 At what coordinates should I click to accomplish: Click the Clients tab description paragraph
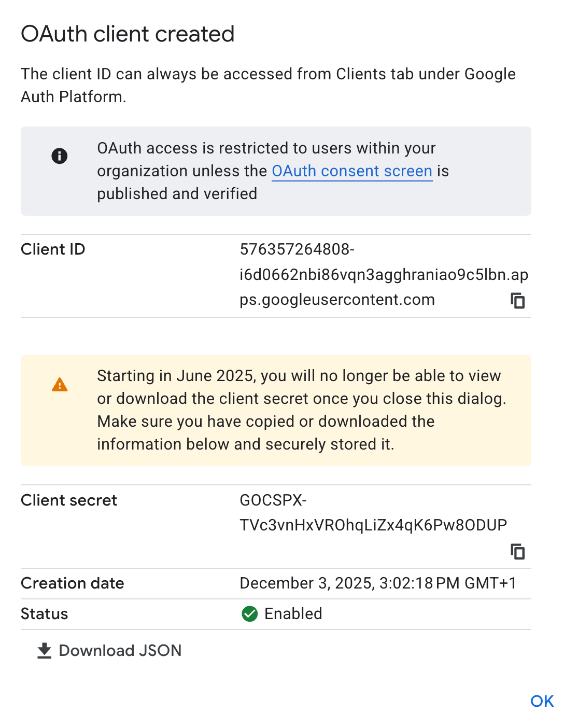point(268,86)
